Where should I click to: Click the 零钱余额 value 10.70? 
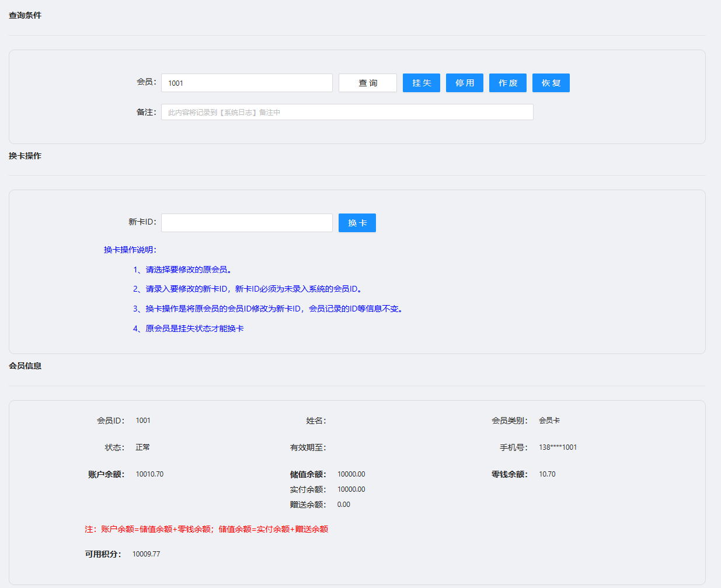pos(547,474)
